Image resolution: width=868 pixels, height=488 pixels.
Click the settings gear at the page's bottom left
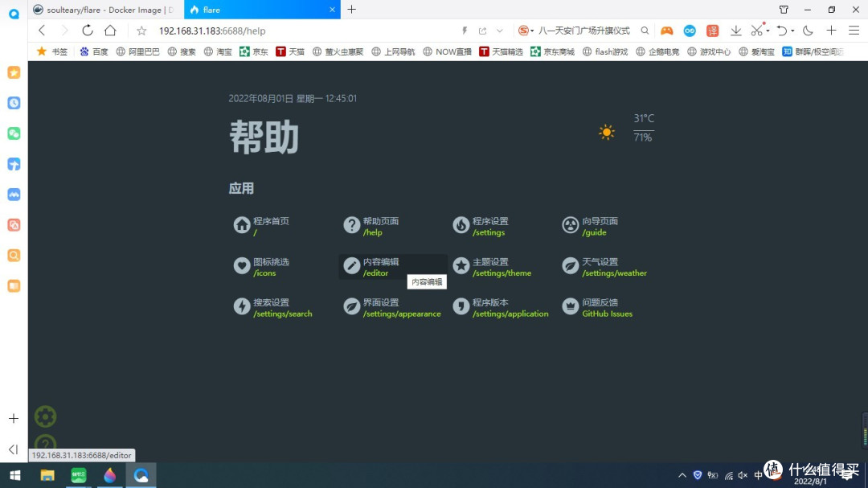[x=45, y=416]
